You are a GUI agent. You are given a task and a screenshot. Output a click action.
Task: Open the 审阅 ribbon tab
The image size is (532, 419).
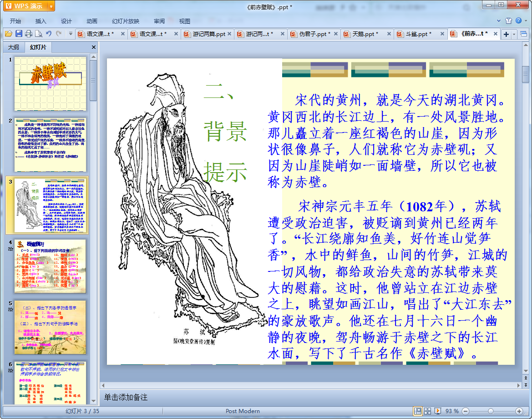[x=159, y=21]
